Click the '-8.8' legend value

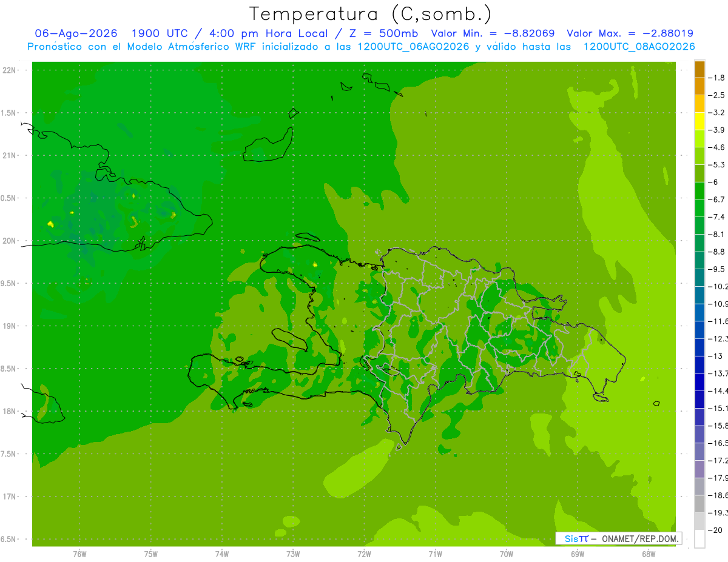click(718, 252)
